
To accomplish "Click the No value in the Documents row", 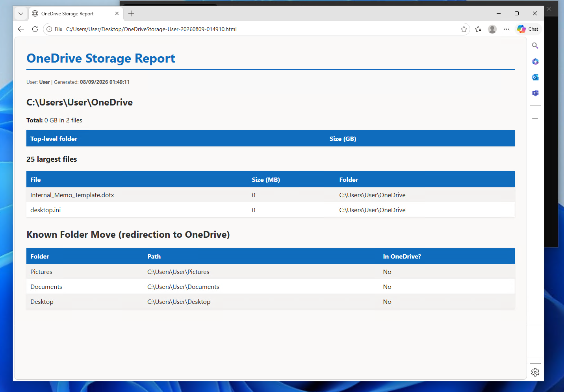I will pyautogui.click(x=387, y=287).
